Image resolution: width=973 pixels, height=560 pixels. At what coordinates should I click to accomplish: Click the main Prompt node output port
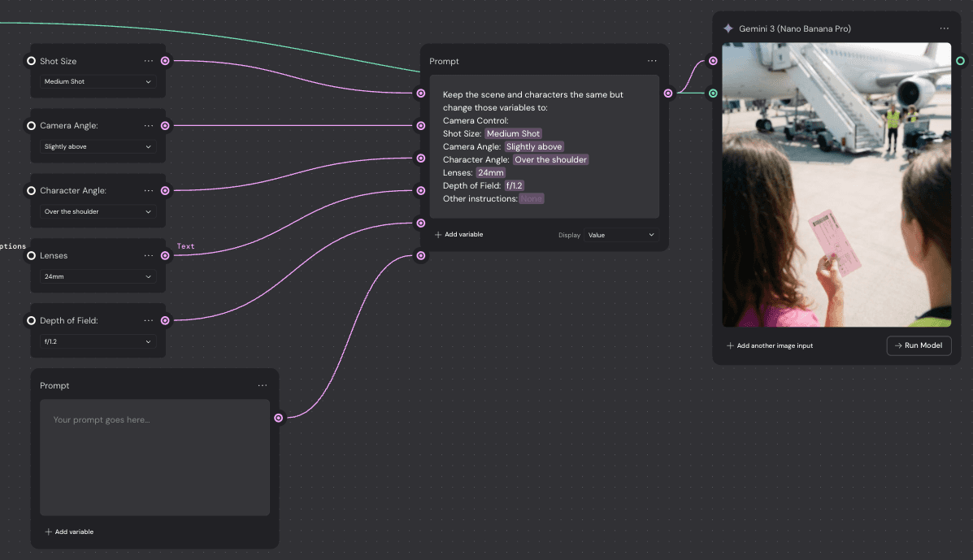[667, 93]
